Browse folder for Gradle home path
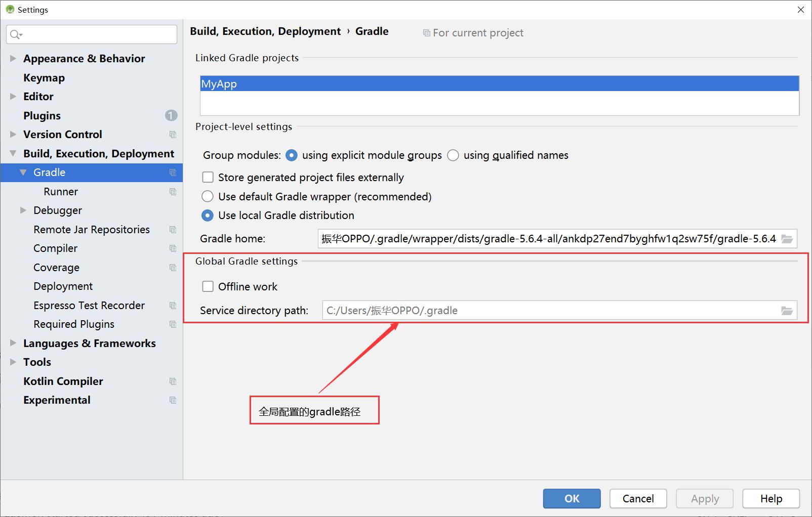Viewport: 812px width, 517px height. (x=787, y=239)
